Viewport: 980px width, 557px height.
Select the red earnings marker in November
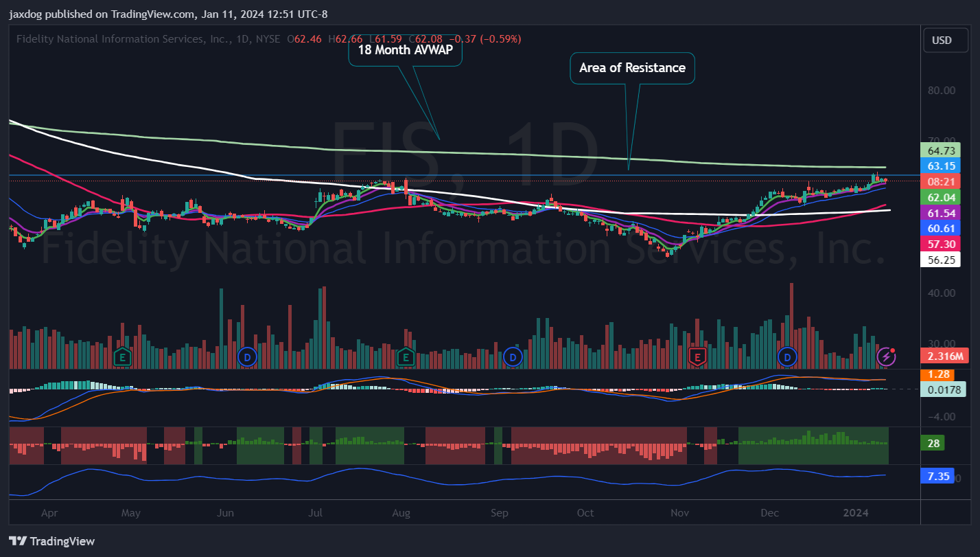pos(697,356)
